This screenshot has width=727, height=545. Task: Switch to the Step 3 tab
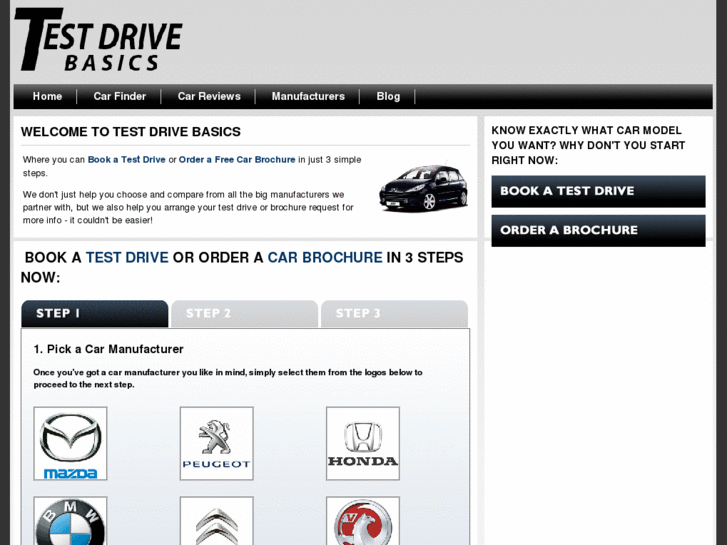click(x=394, y=314)
